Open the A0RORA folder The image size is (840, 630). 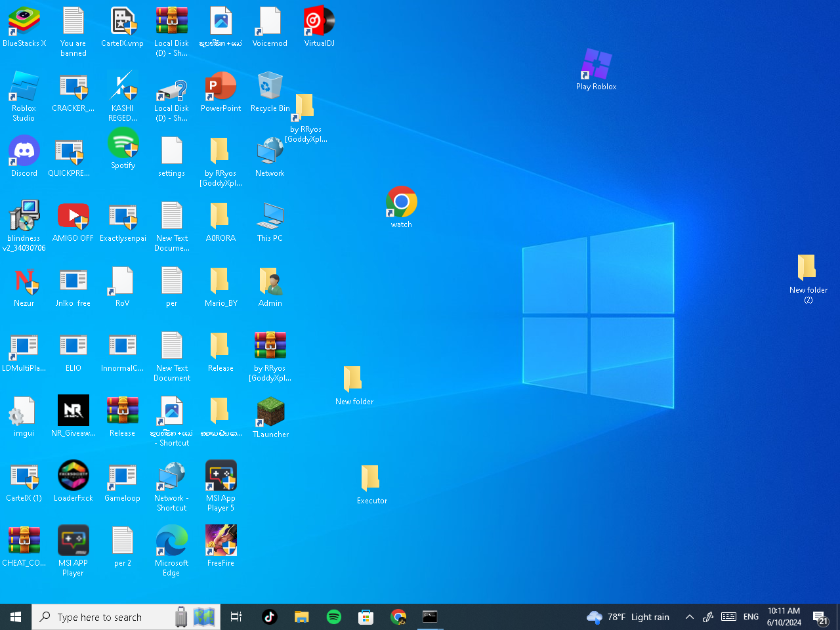tap(220, 222)
